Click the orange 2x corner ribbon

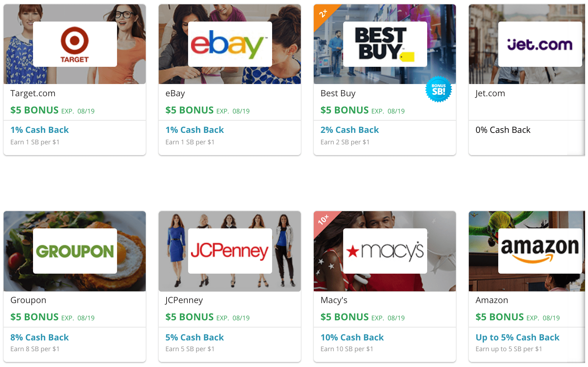click(x=323, y=14)
